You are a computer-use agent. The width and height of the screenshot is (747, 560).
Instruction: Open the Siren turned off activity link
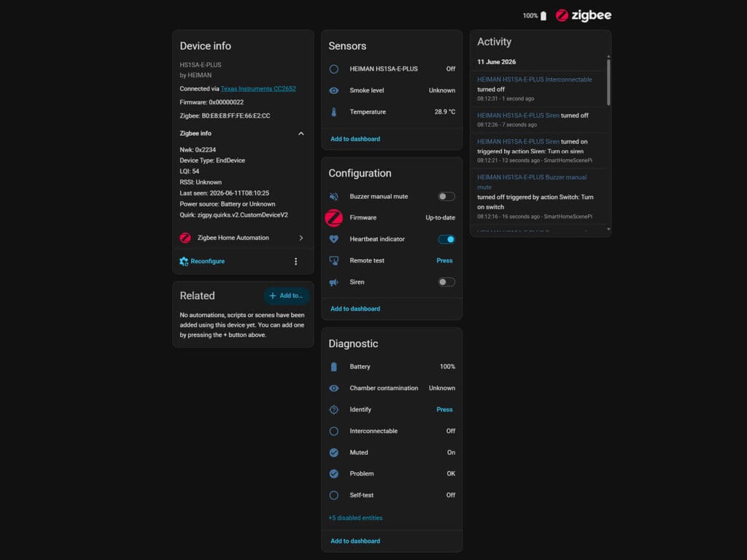point(519,115)
